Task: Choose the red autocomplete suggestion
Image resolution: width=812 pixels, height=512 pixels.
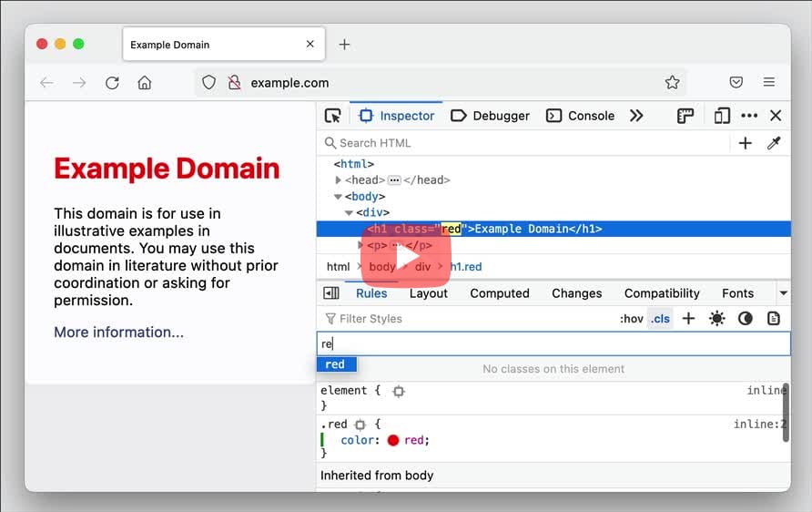Action: pos(337,364)
